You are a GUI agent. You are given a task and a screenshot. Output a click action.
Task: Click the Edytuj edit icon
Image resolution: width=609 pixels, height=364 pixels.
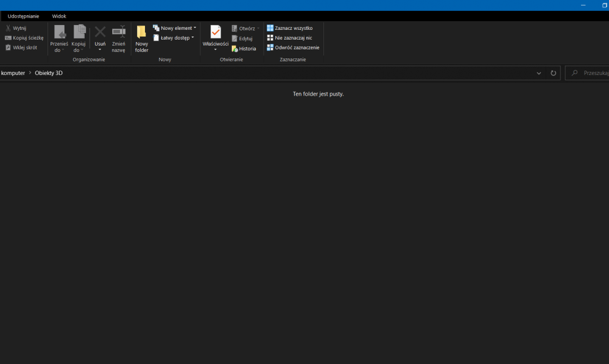coord(234,38)
